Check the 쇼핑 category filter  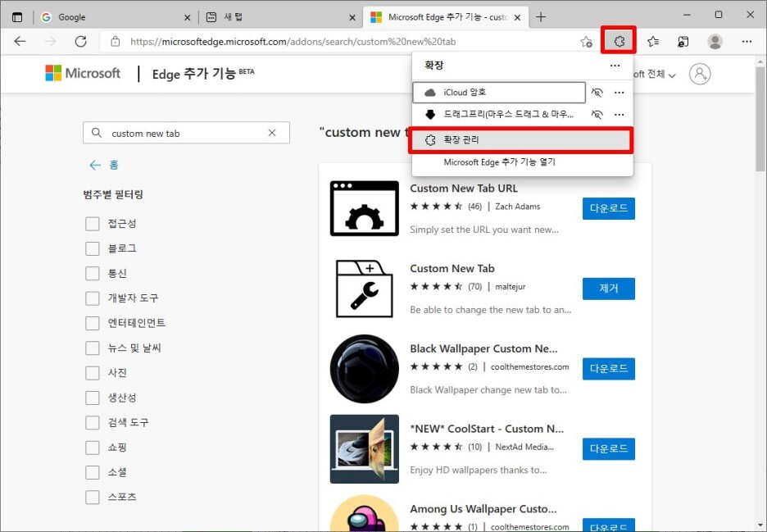coord(93,448)
